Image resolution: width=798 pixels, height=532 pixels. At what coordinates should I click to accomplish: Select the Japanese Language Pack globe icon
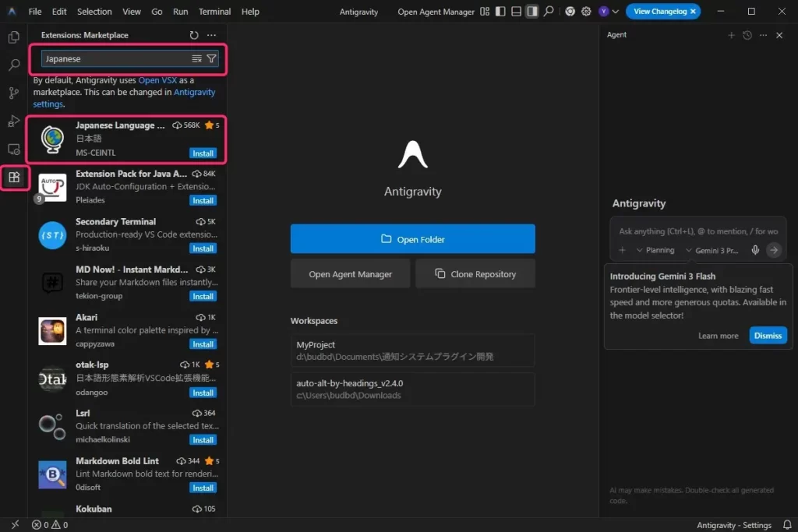52,139
